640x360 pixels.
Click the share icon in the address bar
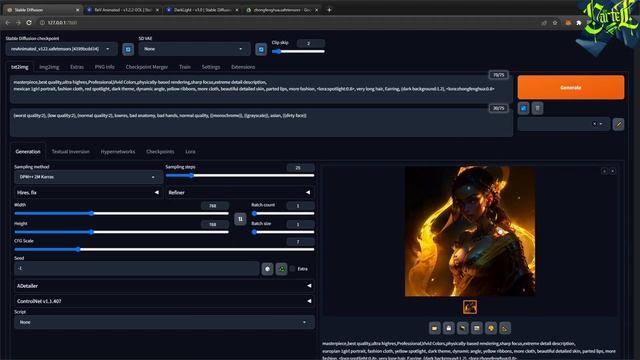[544, 23]
